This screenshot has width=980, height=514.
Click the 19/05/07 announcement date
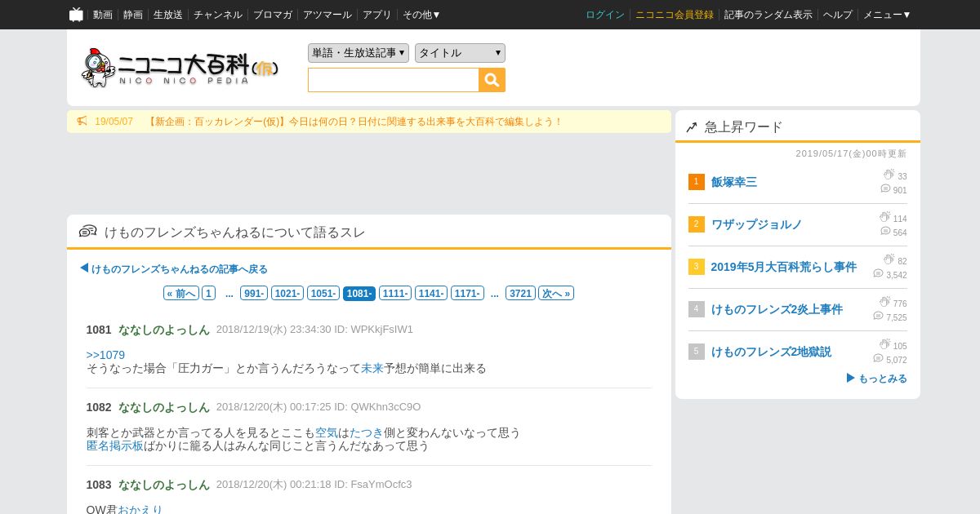[x=114, y=122]
